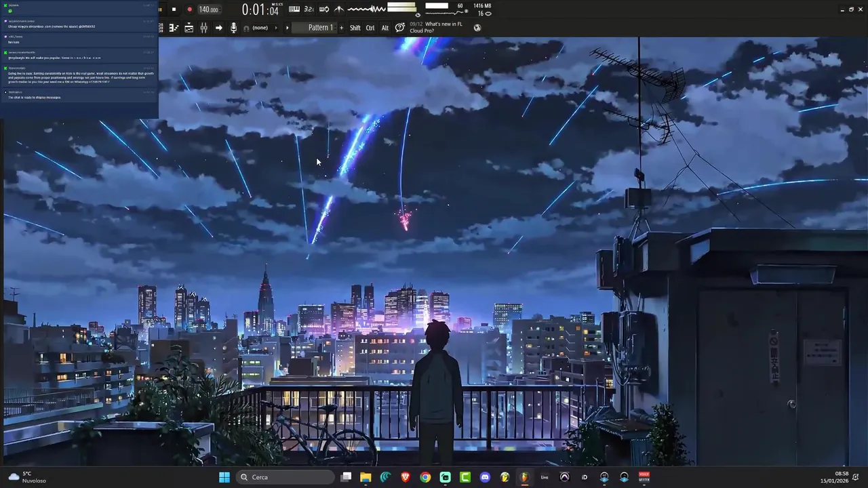Click the 'fan kulo' chat message
This screenshot has height=488, width=868.
(14, 42)
